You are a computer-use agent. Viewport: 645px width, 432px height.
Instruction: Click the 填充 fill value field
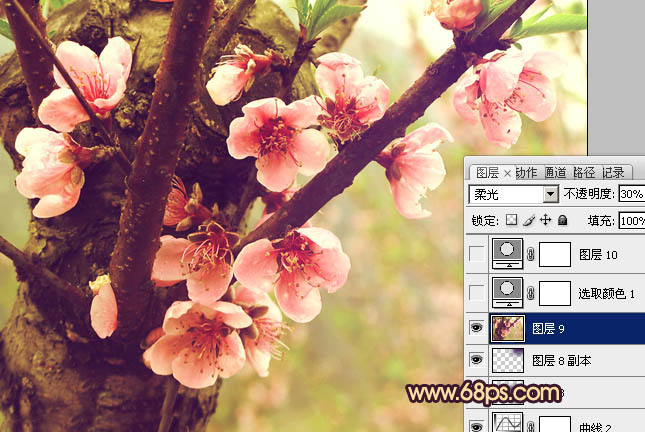(x=631, y=220)
